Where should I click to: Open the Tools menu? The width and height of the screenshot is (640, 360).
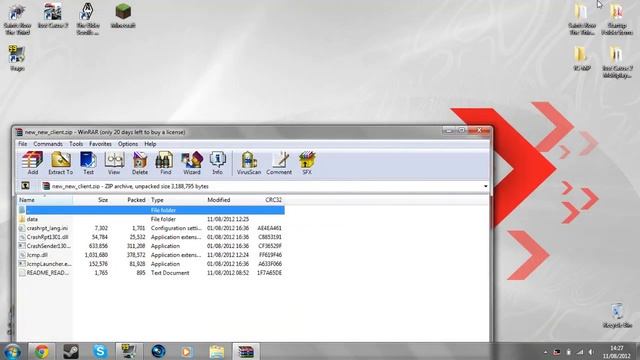click(76, 144)
